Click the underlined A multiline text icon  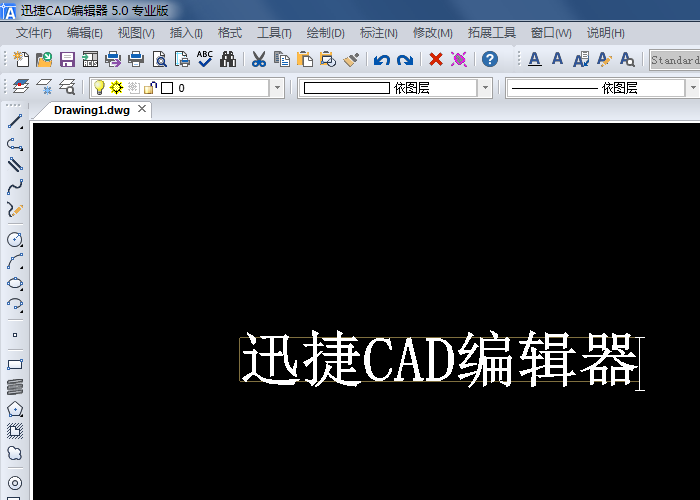click(x=534, y=59)
